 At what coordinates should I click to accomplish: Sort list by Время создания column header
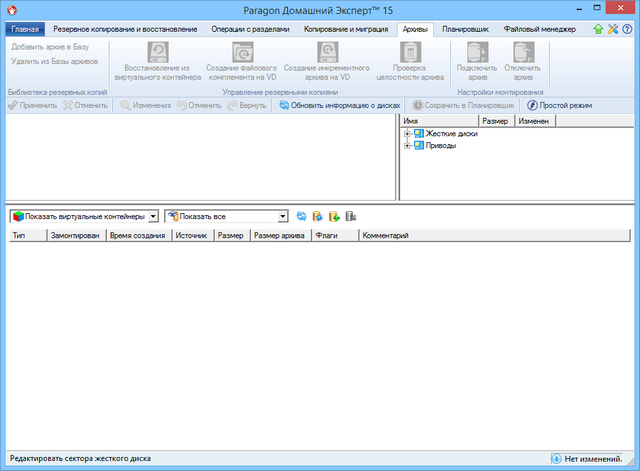pyautogui.click(x=137, y=236)
